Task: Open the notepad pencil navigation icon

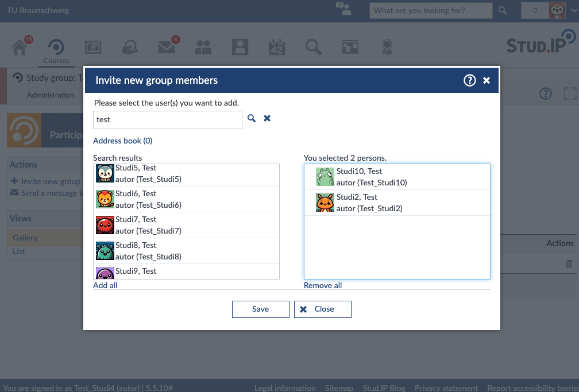Action: [x=93, y=47]
